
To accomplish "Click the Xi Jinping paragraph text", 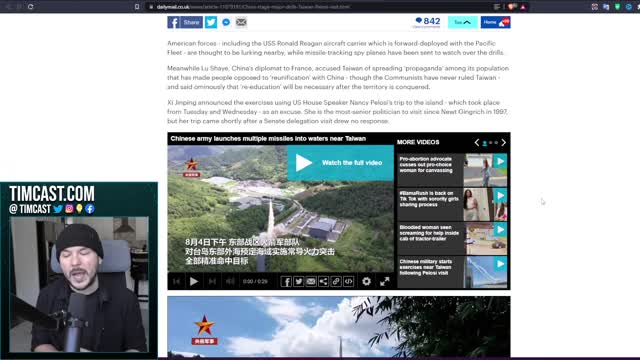I will [x=337, y=112].
